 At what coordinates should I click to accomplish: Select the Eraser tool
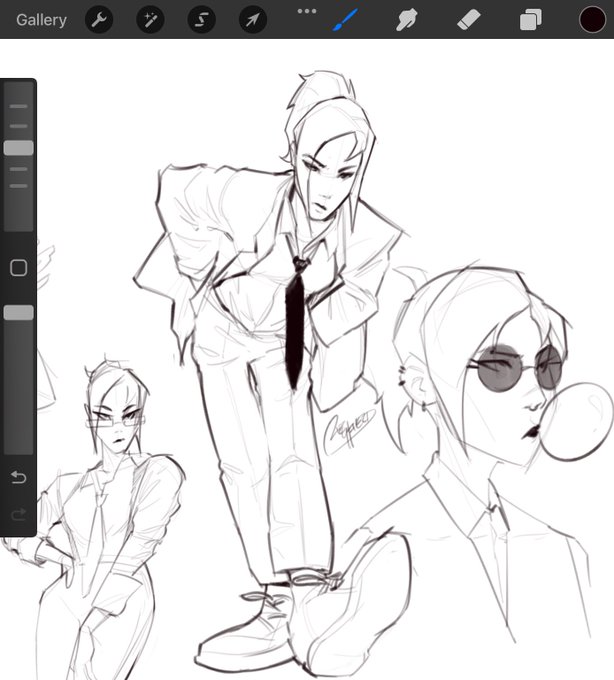tap(469, 20)
